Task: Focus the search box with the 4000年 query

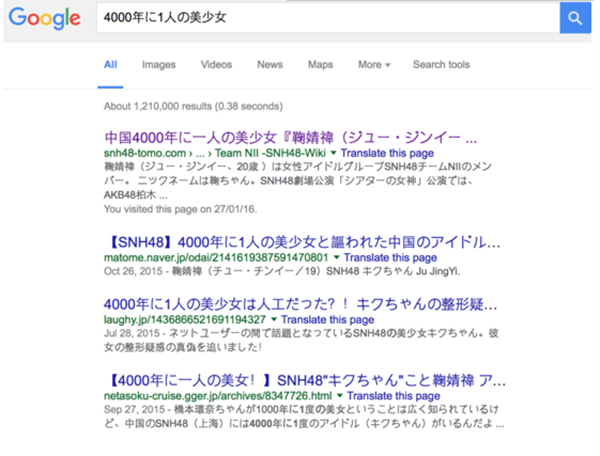Action: tap(328, 18)
